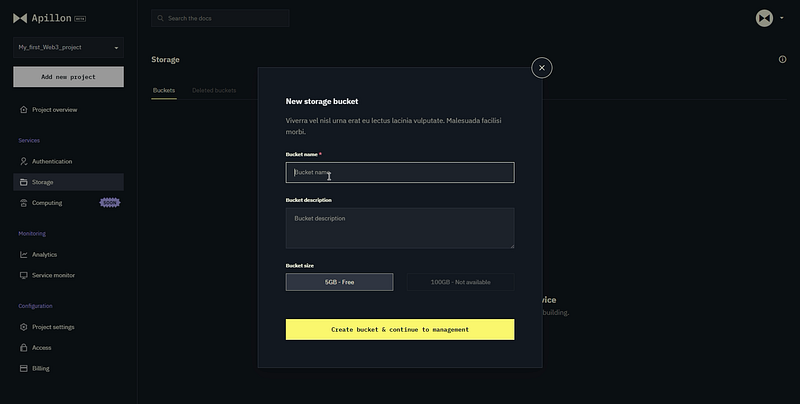Viewport: 800px width, 404px height.
Task: Click the info icon near Storage header
Action: coord(782,60)
